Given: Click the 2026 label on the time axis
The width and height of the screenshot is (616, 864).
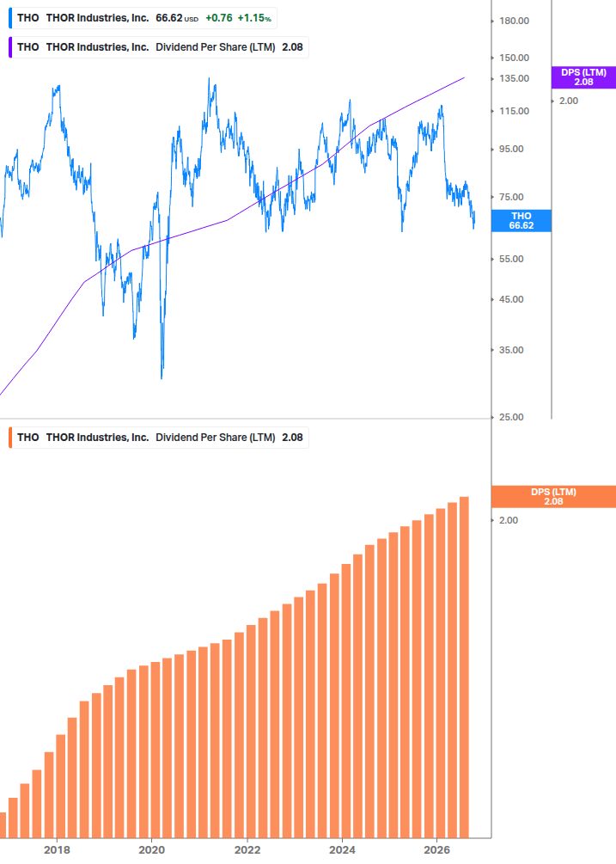Looking at the screenshot, I should [x=437, y=850].
